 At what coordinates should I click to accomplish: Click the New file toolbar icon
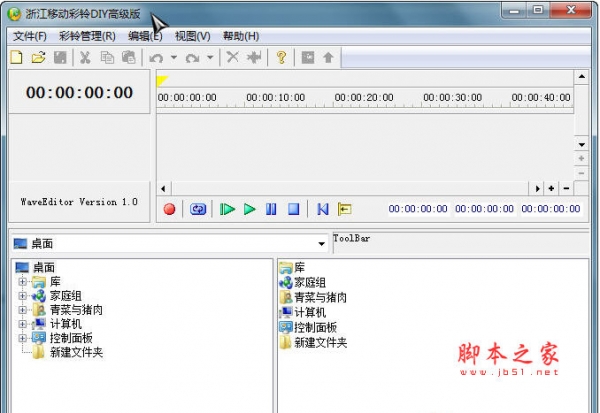click(16, 57)
